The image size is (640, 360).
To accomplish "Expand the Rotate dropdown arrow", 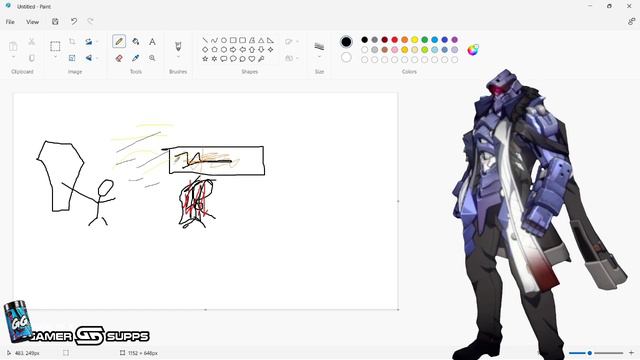I will pyautogui.click(x=97, y=42).
